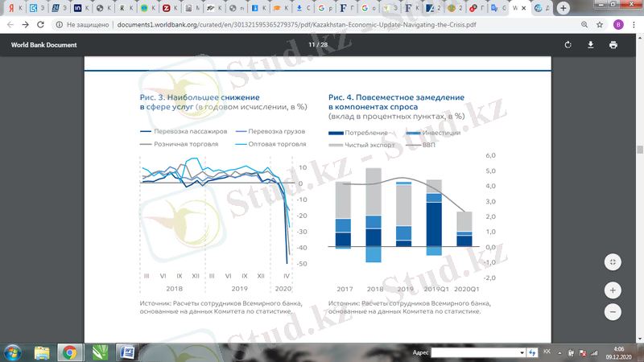Screen dimensions: 644x362
Task: Switch to the LinkedIn tab
Action: tap(81, 8)
